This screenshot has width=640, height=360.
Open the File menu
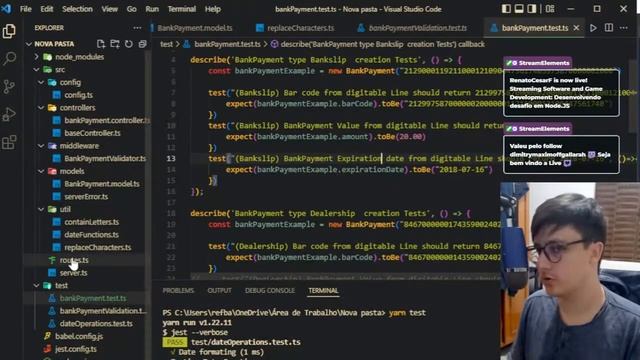click(26, 9)
